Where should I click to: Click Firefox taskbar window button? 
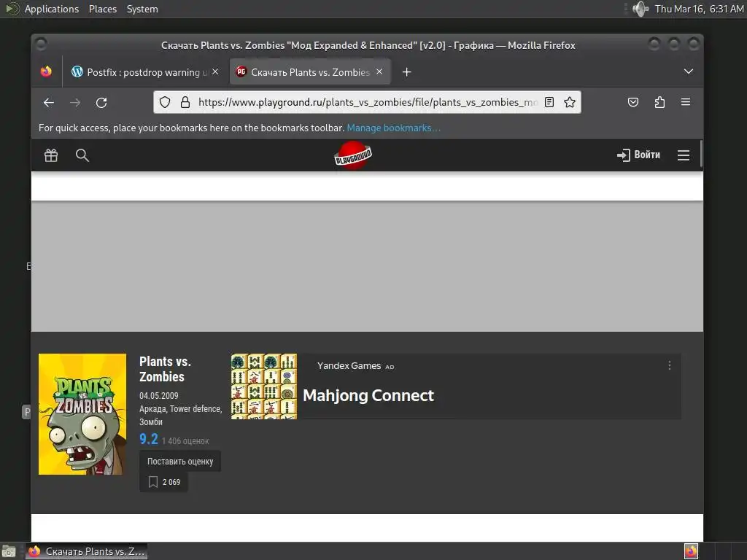click(x=86, y=551)
